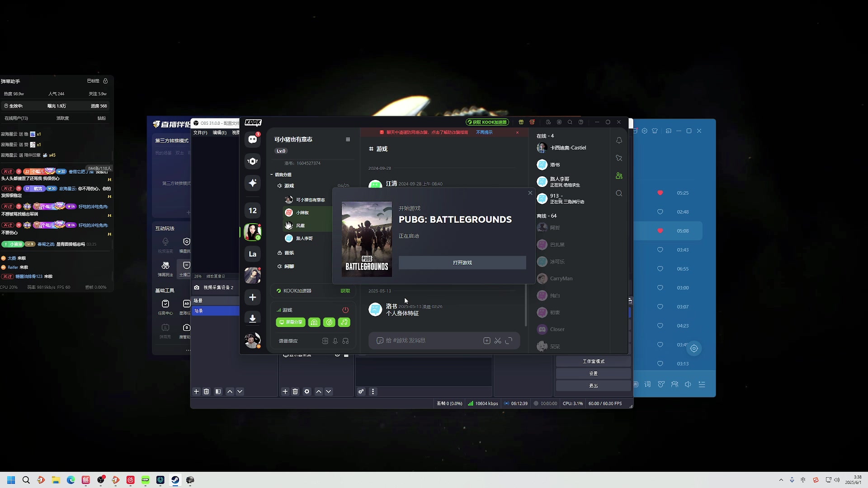Open the KOOK sparkle star sidebar icon
This screenshot has width=868, height=488.
253,183
